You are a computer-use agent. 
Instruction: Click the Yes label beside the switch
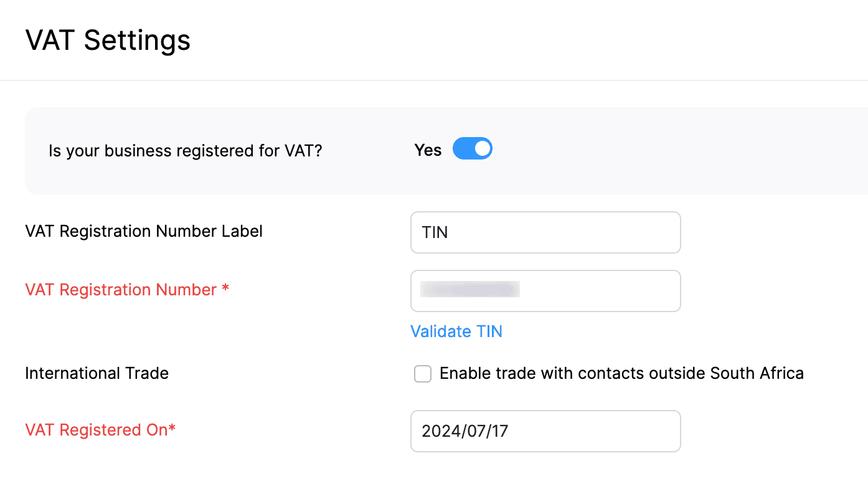[428, 150]
